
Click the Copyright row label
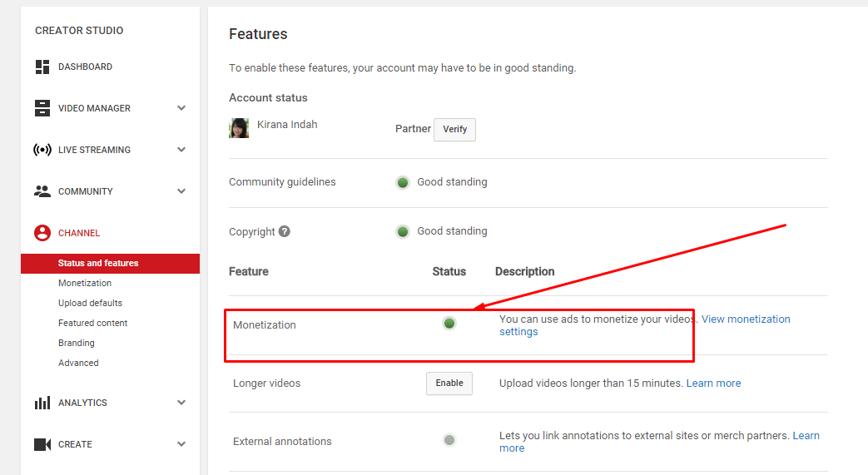click(x=252, y=231)
